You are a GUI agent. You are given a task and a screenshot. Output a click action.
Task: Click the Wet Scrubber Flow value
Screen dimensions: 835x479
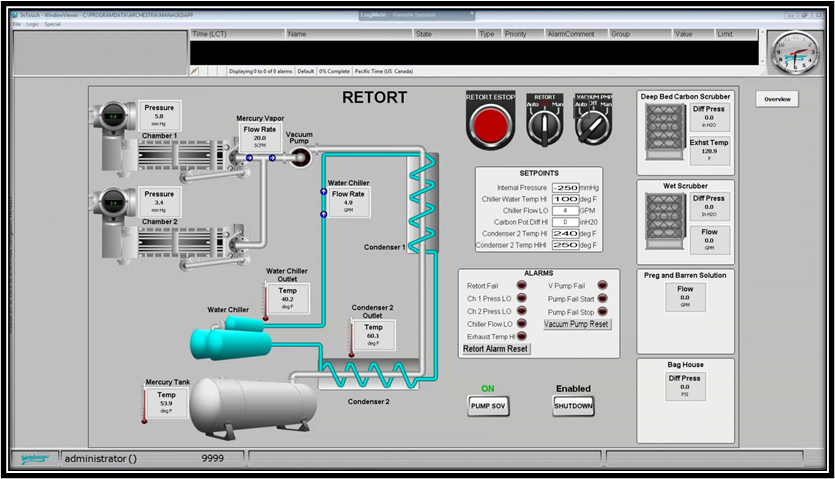coord(709,240)
